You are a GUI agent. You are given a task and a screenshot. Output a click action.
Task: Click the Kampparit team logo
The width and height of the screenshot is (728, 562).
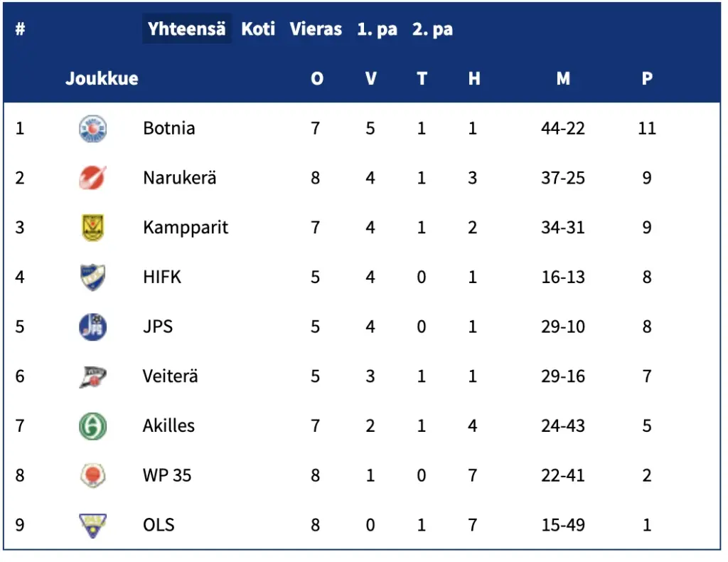(92, 228)
